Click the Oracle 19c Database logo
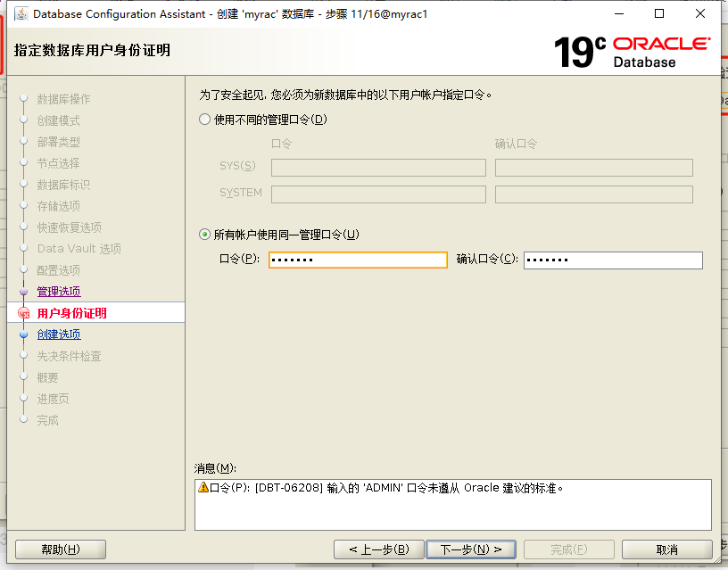This screenshot has height=570, width=728. 632,52
